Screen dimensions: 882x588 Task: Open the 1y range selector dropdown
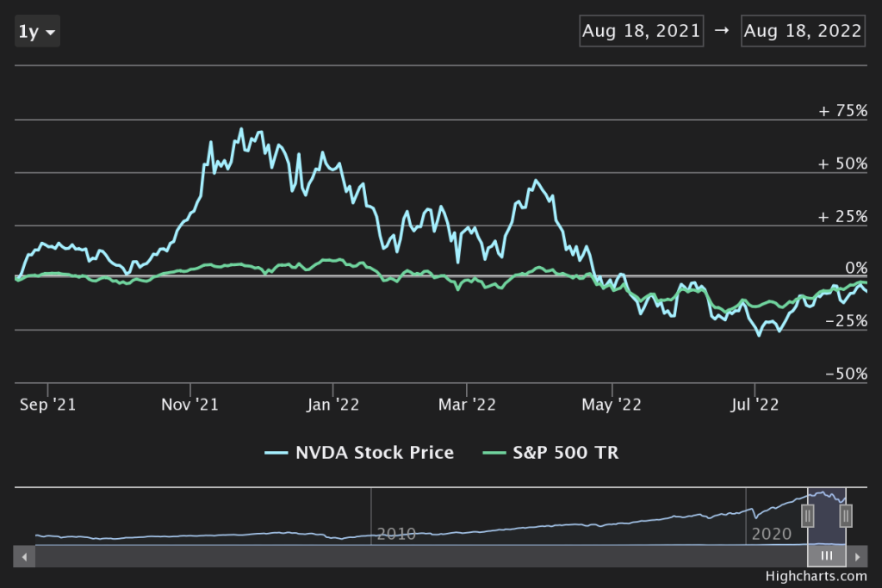pyautogui.click(x=38, y=33)
